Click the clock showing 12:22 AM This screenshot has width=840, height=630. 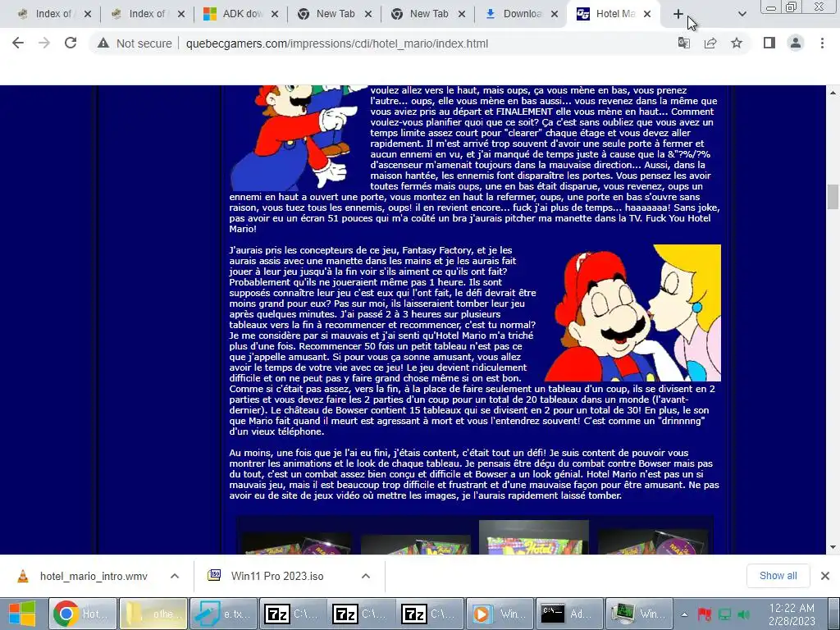tap(792, 608)
